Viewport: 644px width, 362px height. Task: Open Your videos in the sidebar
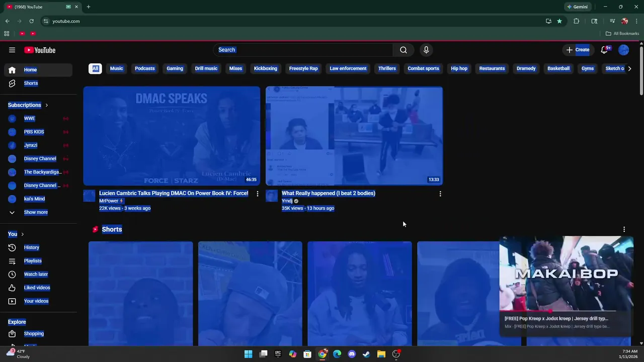coord(38,301)
